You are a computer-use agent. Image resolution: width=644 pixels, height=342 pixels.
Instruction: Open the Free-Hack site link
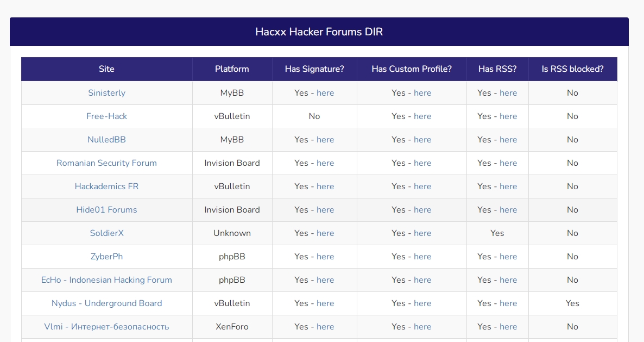coord(106,116)
